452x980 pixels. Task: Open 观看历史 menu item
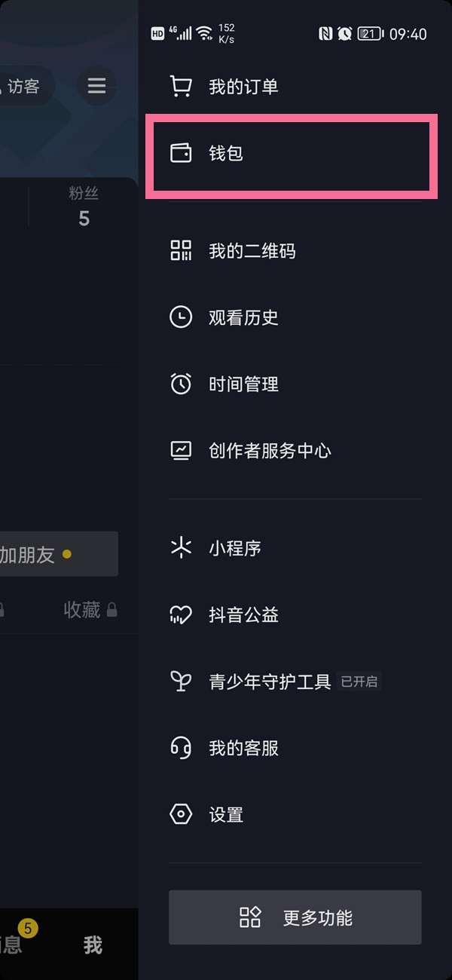tap(243, 317)
